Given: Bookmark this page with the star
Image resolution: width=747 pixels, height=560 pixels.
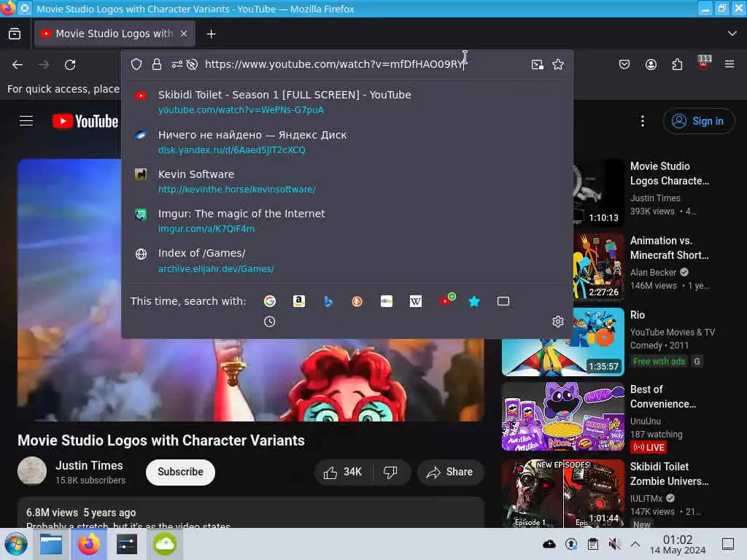Looking at the screenshot, I should (x=558, y=64).
